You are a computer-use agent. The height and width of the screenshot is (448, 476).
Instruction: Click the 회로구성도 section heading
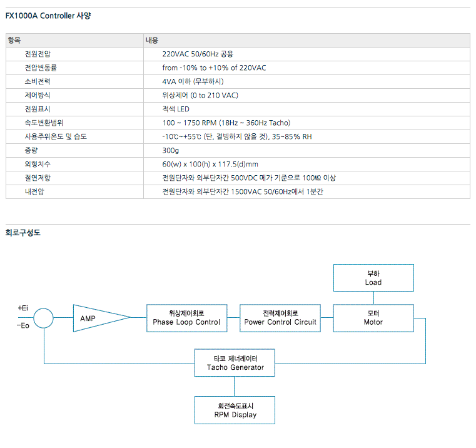[23, 233]
